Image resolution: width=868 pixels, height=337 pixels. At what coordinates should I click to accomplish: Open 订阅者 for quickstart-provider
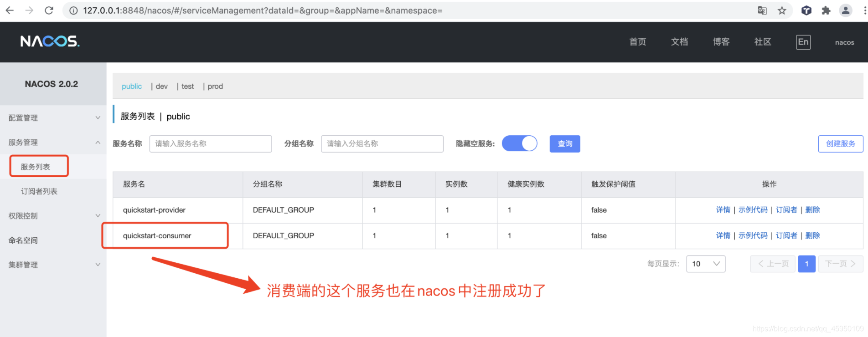(x=786, y=210)
